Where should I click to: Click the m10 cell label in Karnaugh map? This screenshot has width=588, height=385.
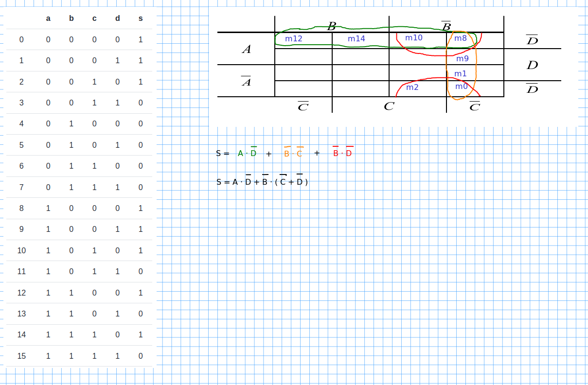click(414, 37)
